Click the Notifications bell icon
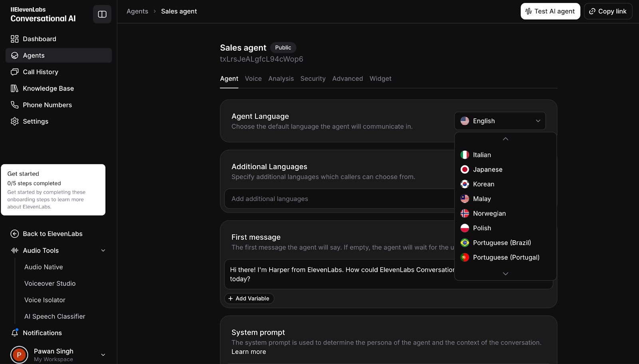Viewport: 639px width, 364px height. pyautogui.click(x=15, y=333)
